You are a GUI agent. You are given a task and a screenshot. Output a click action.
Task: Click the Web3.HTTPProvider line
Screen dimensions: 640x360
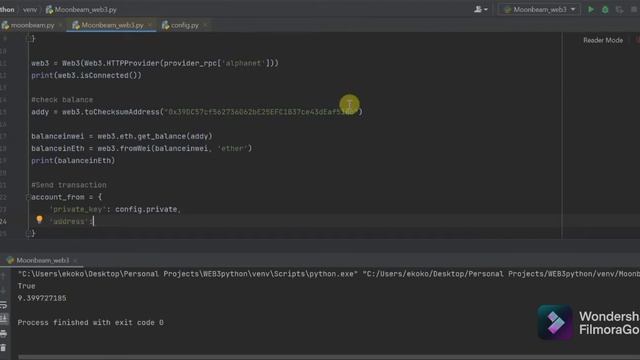tap(155, 63)
